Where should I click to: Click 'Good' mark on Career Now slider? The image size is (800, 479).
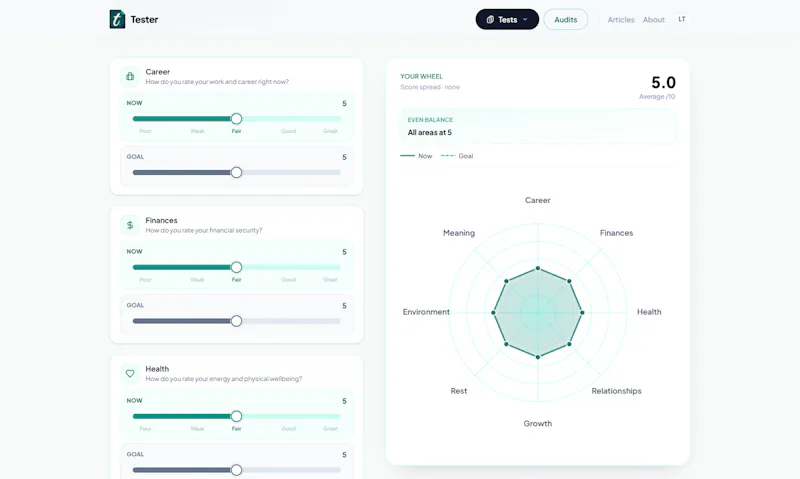[288, 131]
